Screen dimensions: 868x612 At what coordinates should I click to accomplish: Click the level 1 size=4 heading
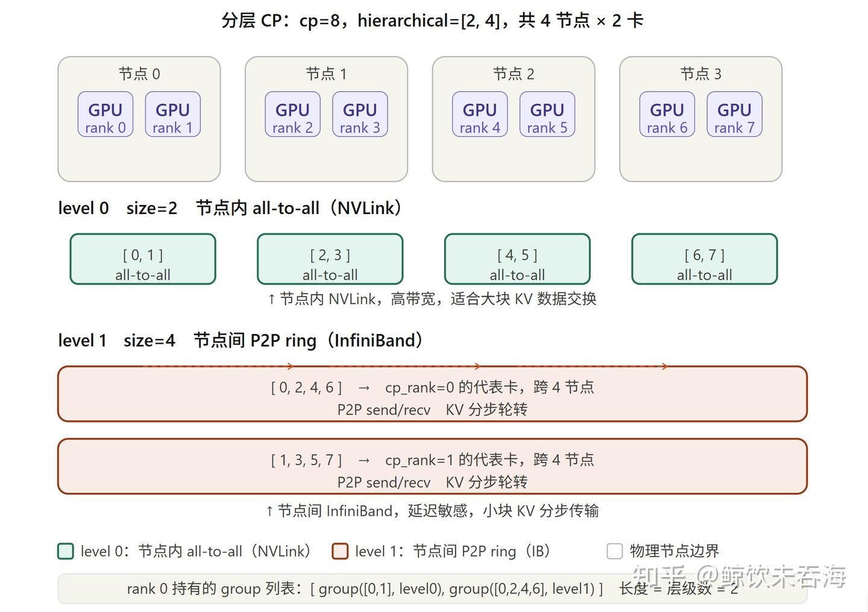coord(241,341)
